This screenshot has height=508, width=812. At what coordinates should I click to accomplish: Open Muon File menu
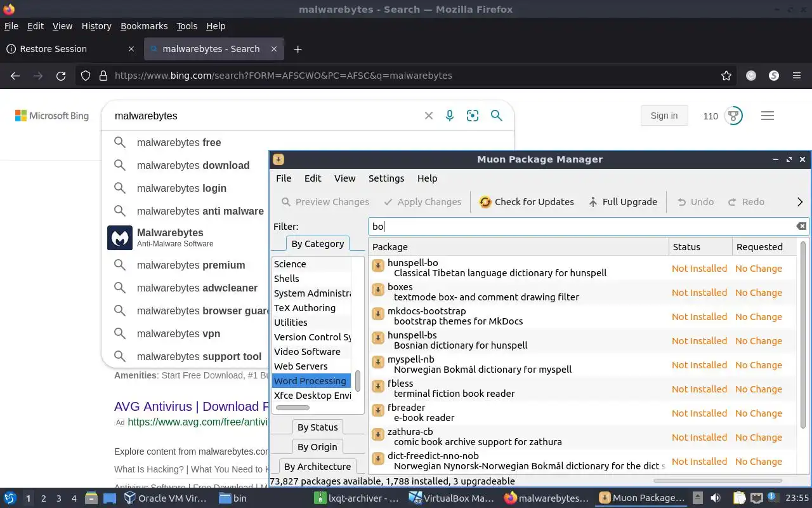click(284, 178)
